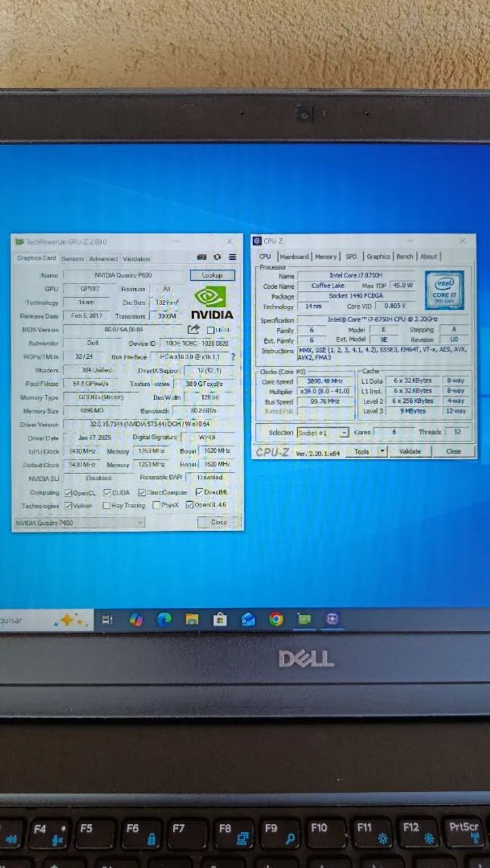Open the Graphics tab in CPU-Z
The height and width of the screenshot is (868, 490).
pyautogui.click(x=378, y=256)
